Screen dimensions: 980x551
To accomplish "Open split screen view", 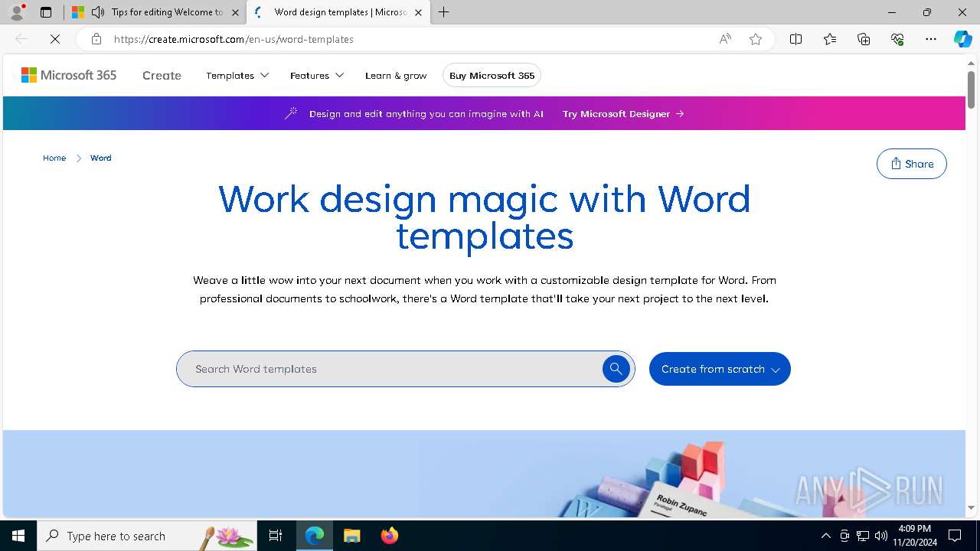I will click(795, 39).
